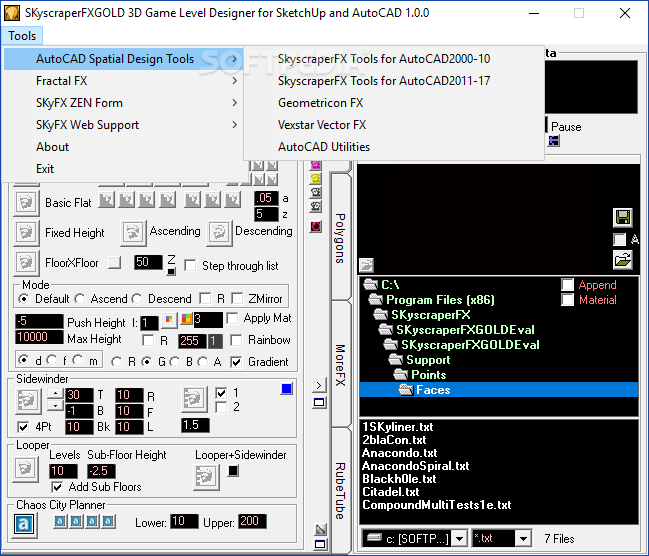Click the small blue icon below Pause
Screen dimensions: 649x556
click(554, 141)
